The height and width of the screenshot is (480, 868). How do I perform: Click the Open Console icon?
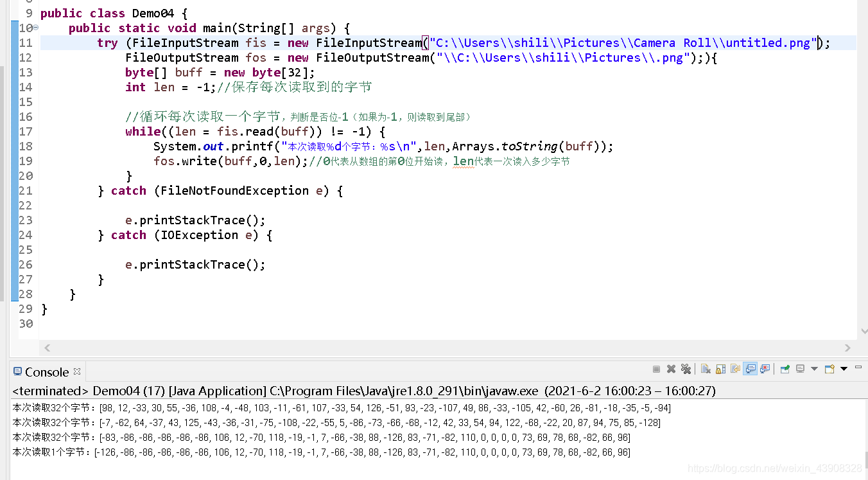829,369
